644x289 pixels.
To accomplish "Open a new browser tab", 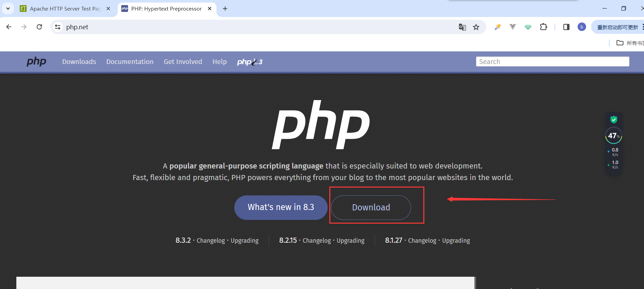I will (x=225, y=9).
